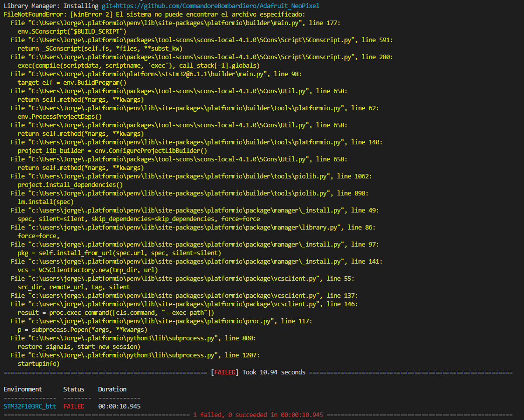Select the FileNotFoundError WinError 2 message line
Viewport: 524px width, 420px height.
coord(154,15)
